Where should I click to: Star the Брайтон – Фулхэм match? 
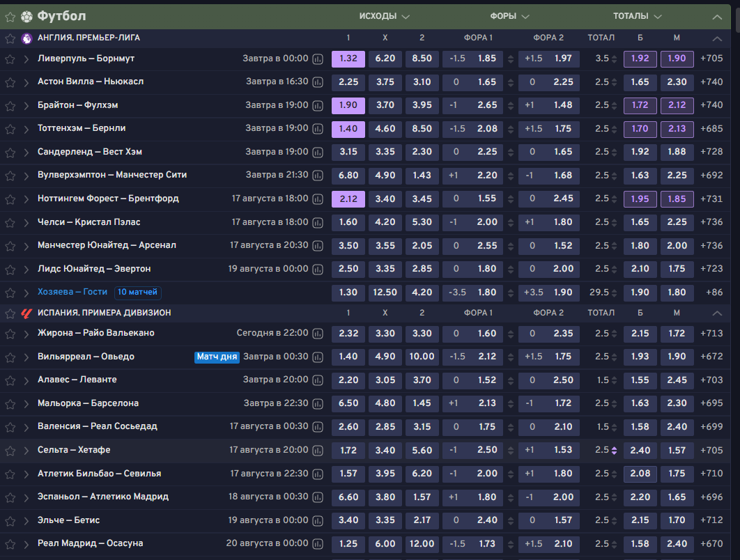[x=10, y=106]
